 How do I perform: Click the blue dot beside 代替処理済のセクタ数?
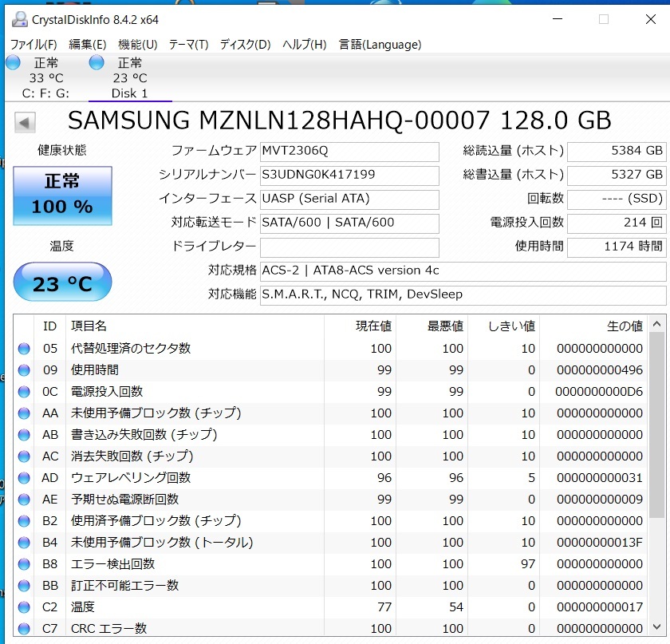(x=23, y=348)
